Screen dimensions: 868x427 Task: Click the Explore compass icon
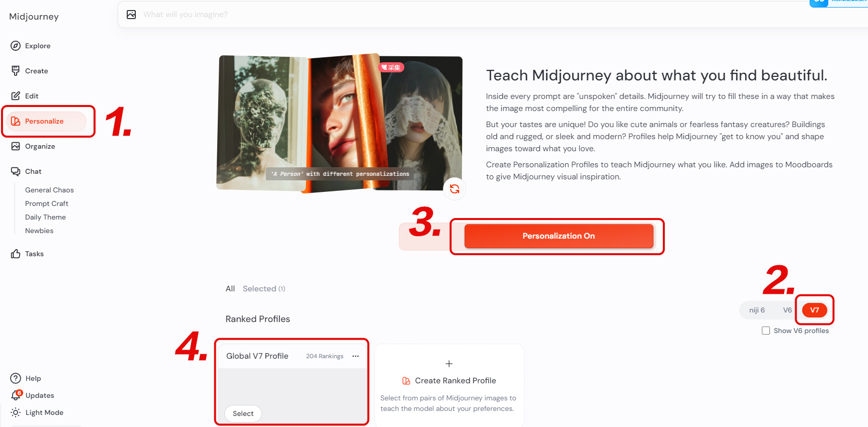pyautogui.click(x=16, y=46)
